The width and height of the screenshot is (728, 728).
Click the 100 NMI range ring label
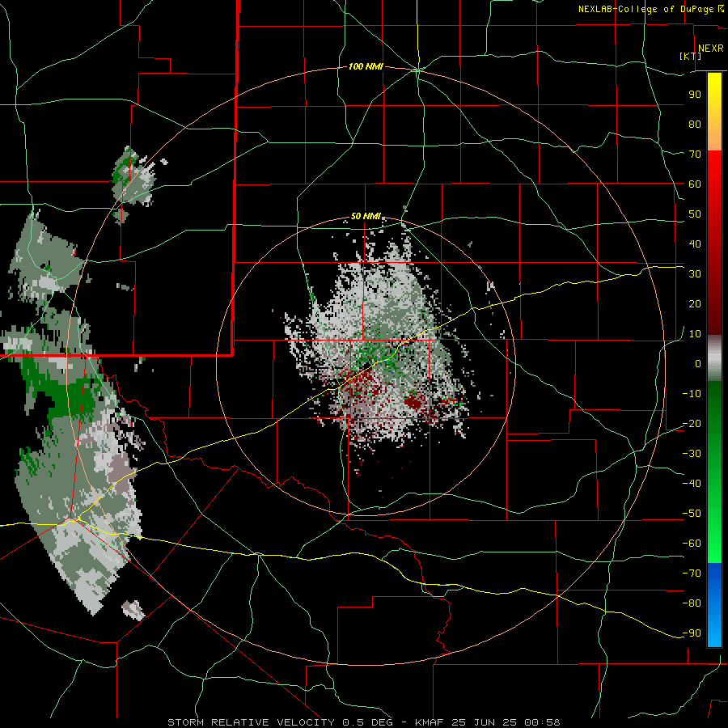click(366, 67)
